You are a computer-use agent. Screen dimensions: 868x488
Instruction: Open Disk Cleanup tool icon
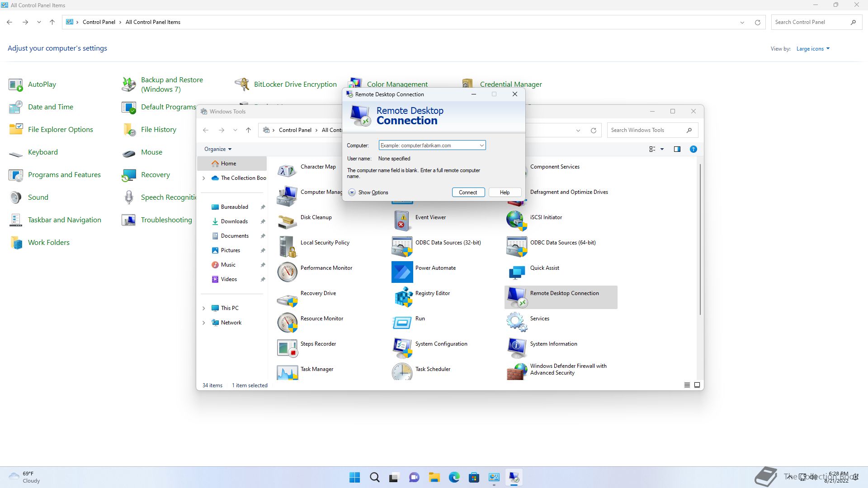pos(287,221)
